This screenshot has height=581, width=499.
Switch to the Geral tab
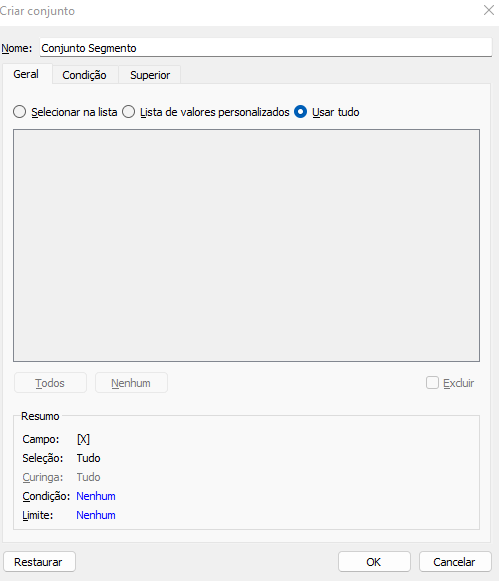[26, 74]
